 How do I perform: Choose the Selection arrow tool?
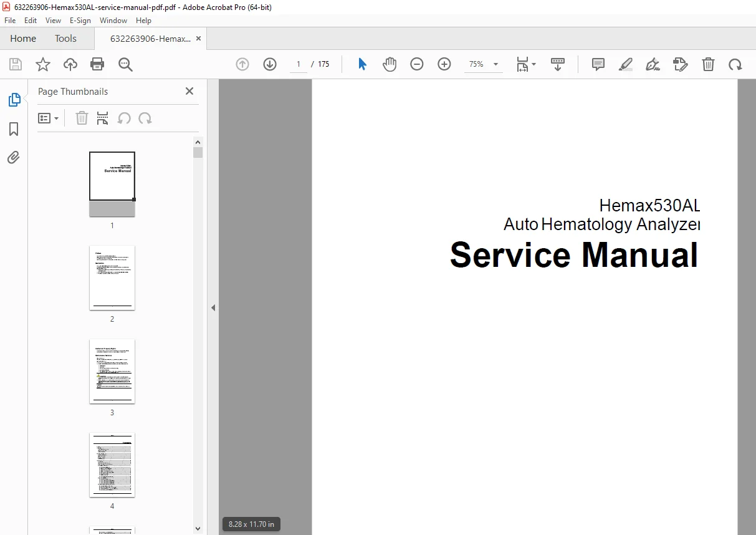362,64
